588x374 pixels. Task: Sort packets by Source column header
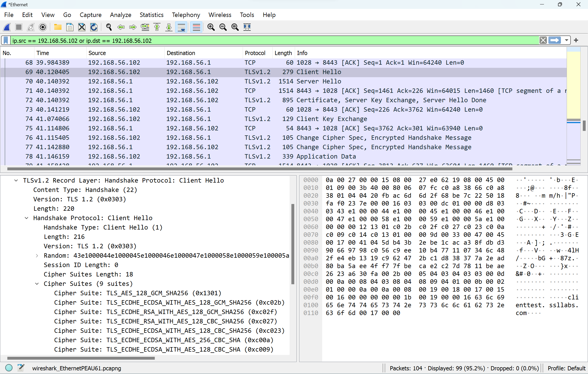pos(125,53)
